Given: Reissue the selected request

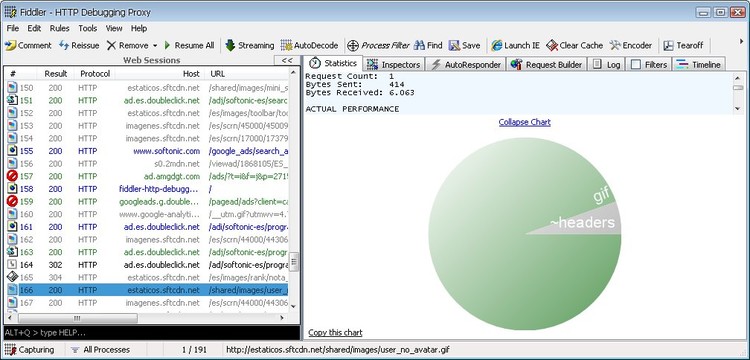Looking at the screenshot, I should coord(64,45).
